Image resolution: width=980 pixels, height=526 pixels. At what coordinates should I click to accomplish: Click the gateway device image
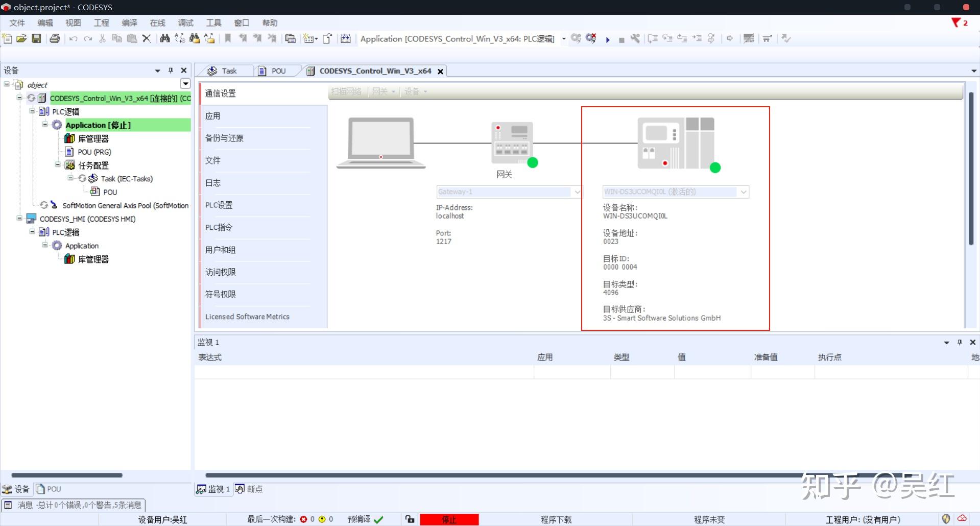pos(512,143)
